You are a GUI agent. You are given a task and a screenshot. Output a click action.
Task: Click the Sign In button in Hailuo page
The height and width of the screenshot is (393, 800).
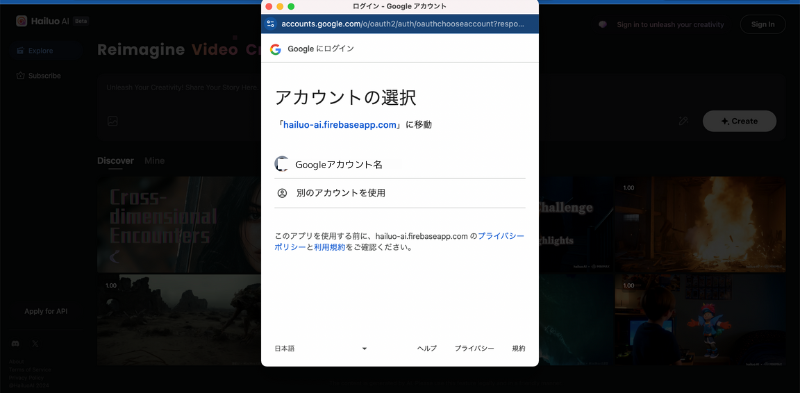763,24
